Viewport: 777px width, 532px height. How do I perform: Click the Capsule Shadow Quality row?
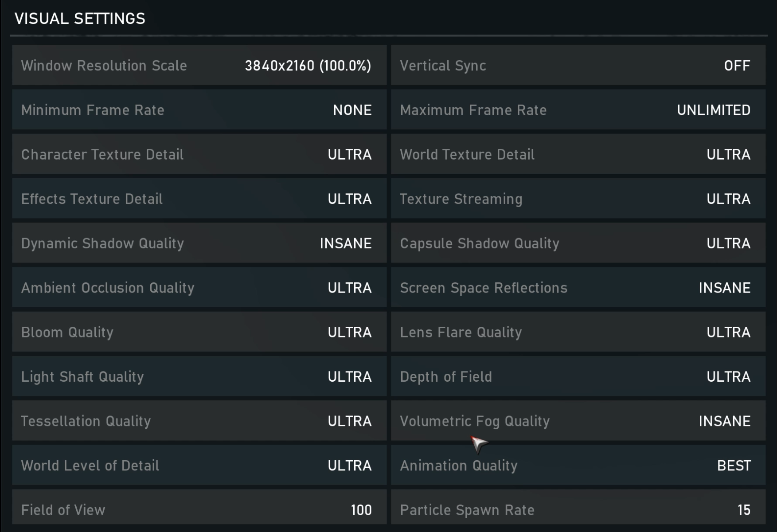pyautogui.click(x=578, y=243)
